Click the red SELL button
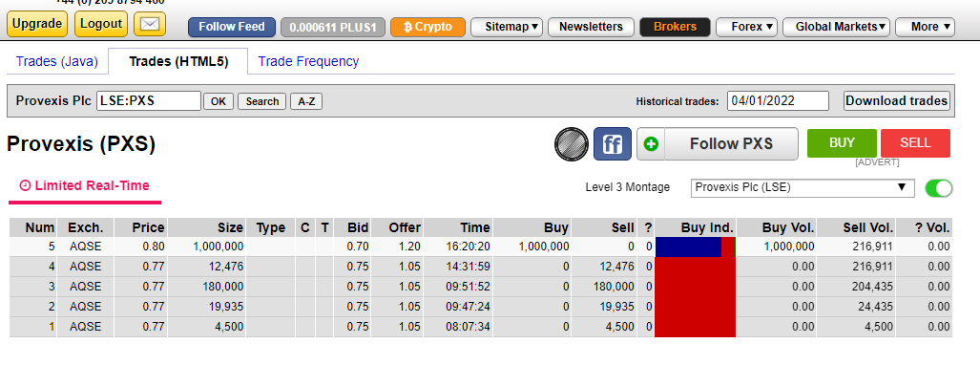 [x=916, y=142]
